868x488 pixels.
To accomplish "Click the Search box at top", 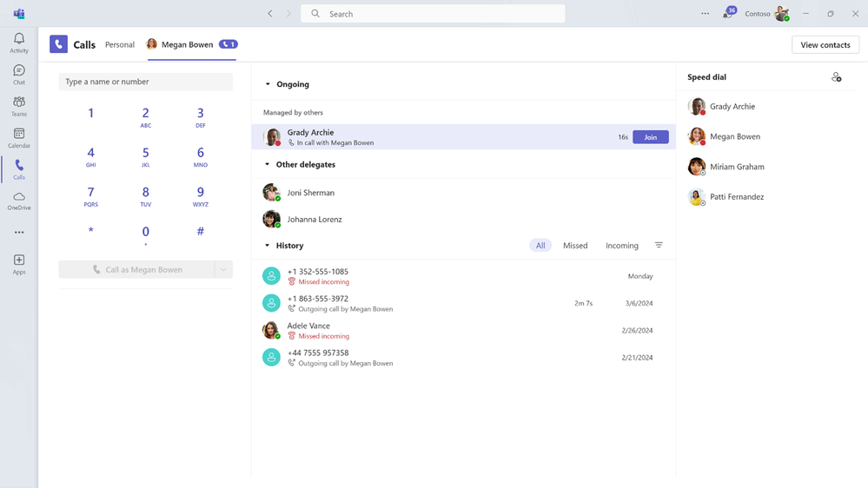I will 433,14.
